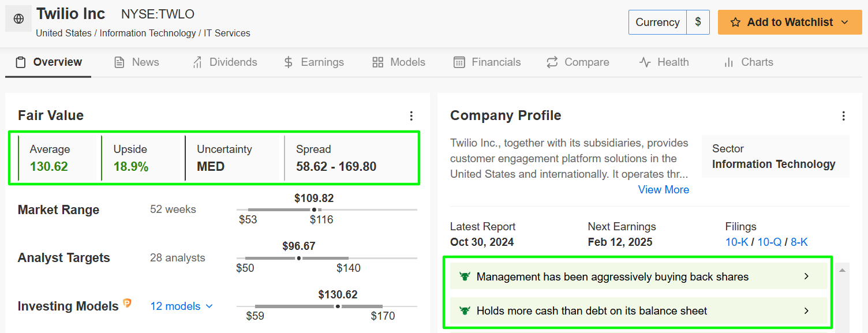Click the Spread 58.62 - 169.80 value
The image size is (868, 333).
[336, 167]
